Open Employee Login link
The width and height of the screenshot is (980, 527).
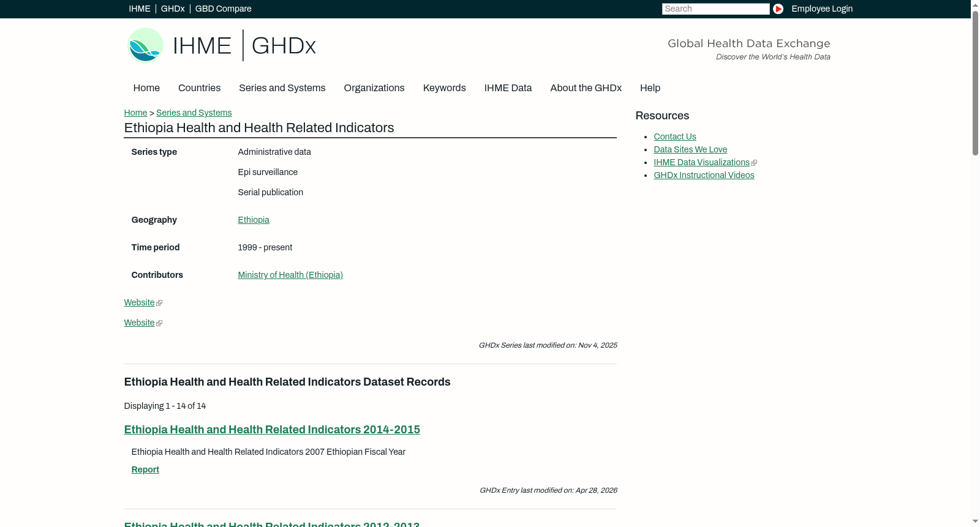click(x=822, y=9)
